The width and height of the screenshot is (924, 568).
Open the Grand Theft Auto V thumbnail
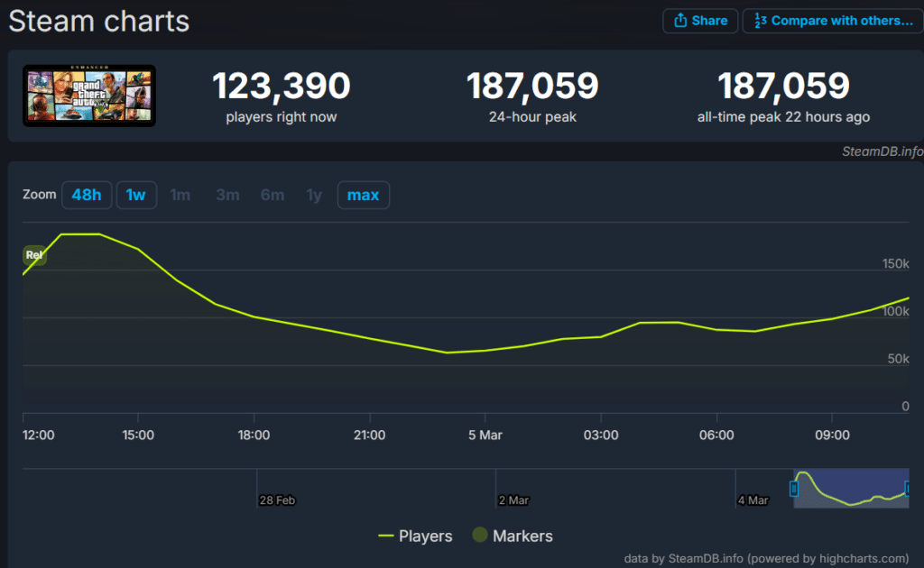[89, 96]
